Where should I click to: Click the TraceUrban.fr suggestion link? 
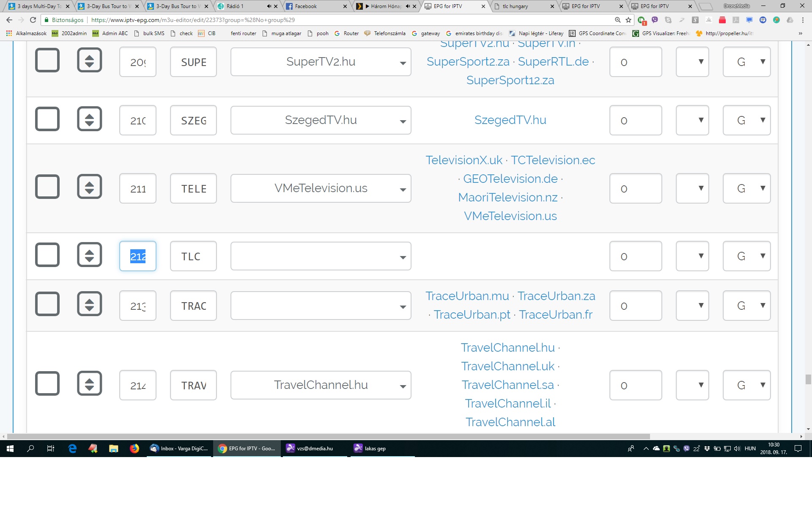[x=555, y=315]
